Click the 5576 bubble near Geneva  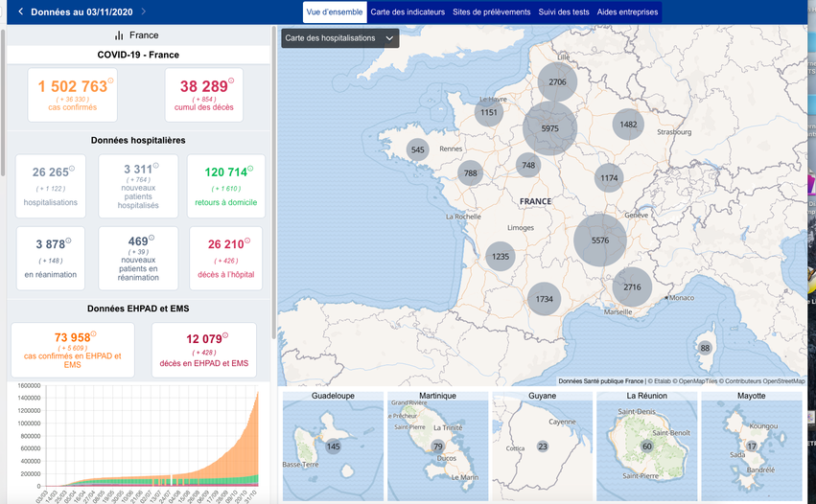(x=600, y=241)
